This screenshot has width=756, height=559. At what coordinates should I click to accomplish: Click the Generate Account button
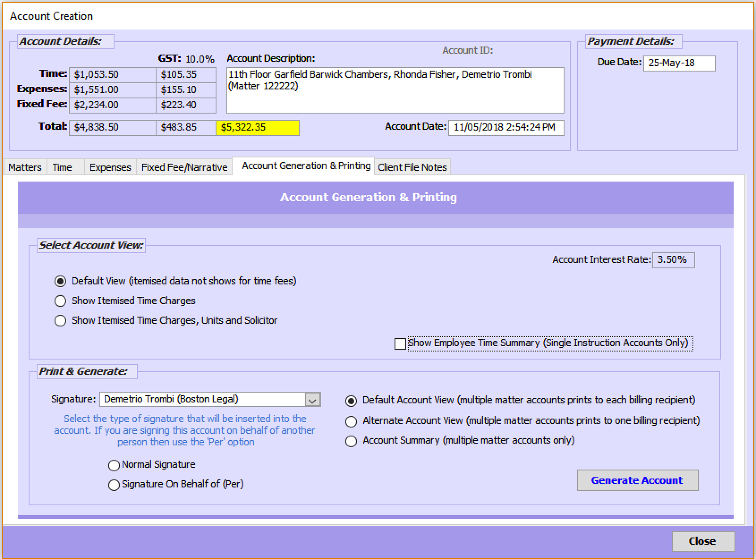click(637, 480)
